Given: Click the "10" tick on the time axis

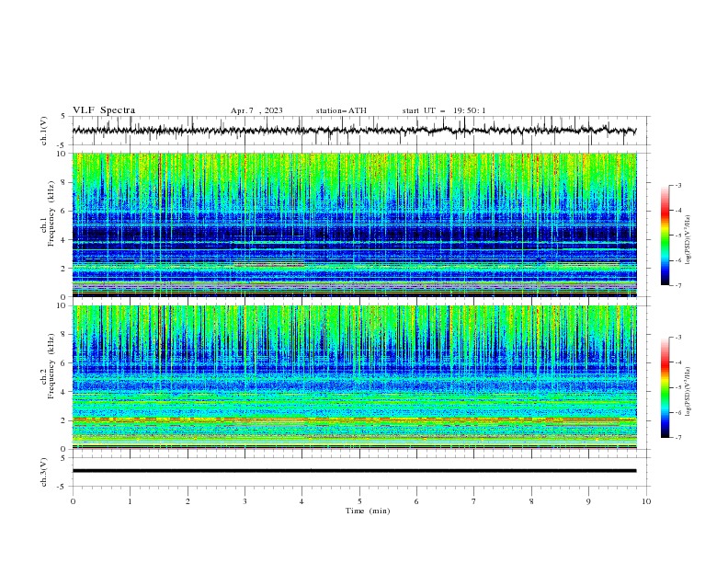Looking at the screenshot, I should [646, 501].
